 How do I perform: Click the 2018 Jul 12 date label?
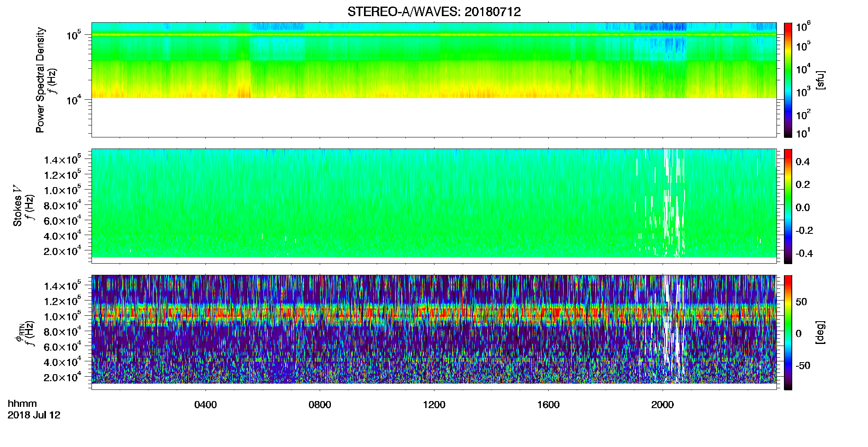[x=34, y=415]
